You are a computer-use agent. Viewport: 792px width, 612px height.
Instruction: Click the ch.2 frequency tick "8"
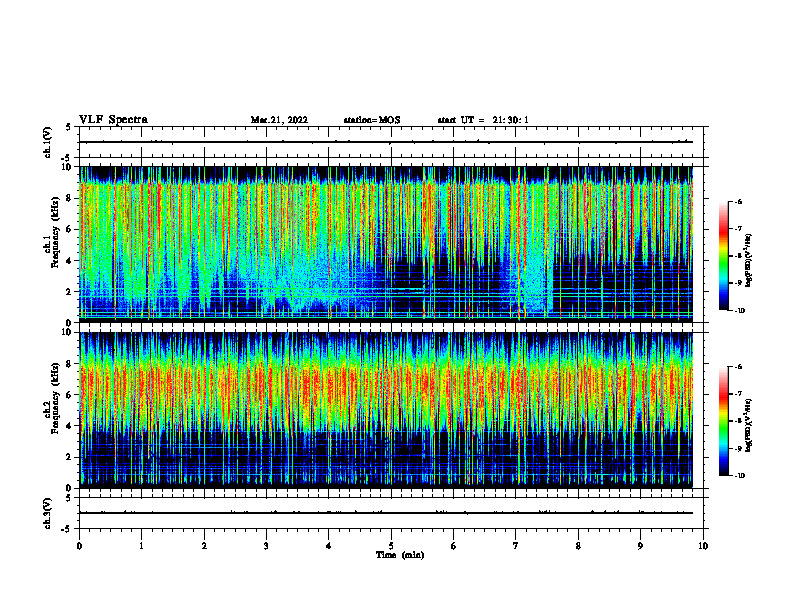click(70, 364)
